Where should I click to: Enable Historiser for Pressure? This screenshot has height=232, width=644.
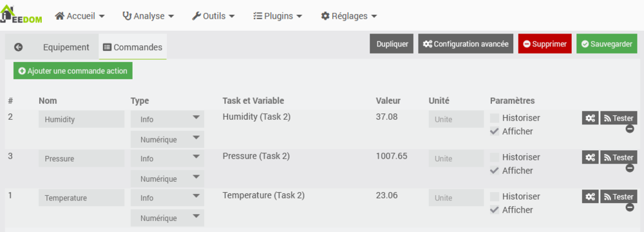tap(495, 157)
